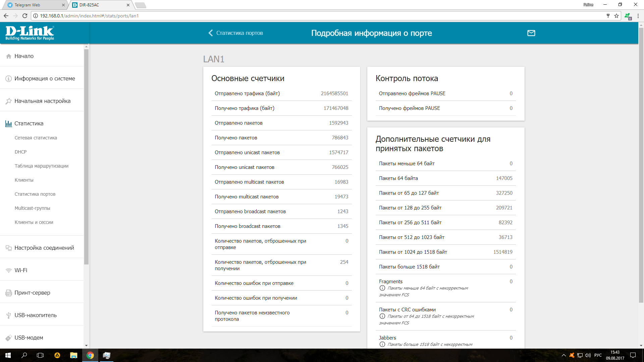Open File Explorer from the taskbar
644x362 pixels.
click(x=73, y=355)
